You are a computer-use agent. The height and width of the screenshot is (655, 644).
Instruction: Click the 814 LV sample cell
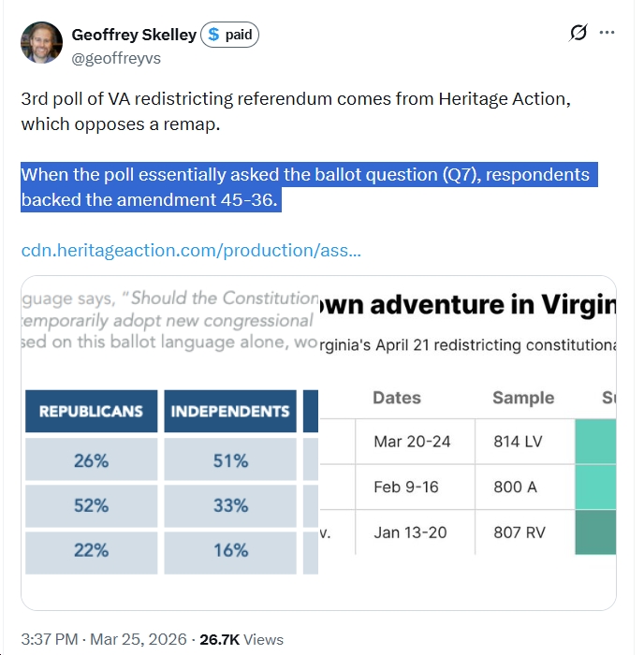520,442
